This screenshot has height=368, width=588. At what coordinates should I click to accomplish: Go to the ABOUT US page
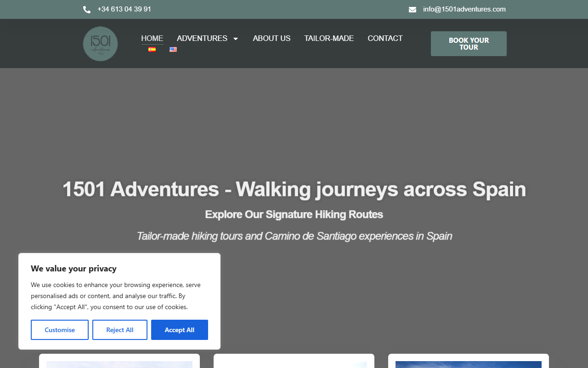(271, 38)
